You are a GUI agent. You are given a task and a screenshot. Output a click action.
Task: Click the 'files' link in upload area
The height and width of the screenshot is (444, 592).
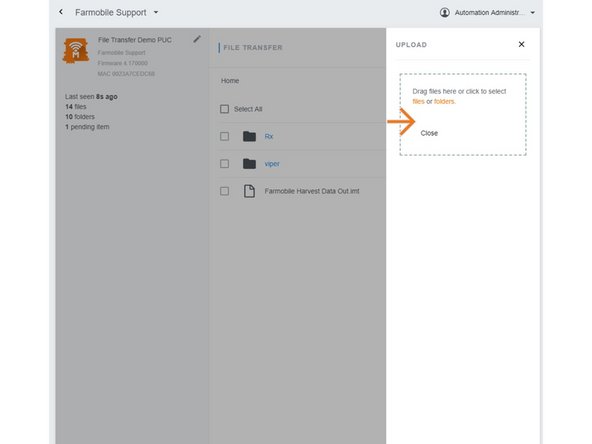click(x=418, y=102)
